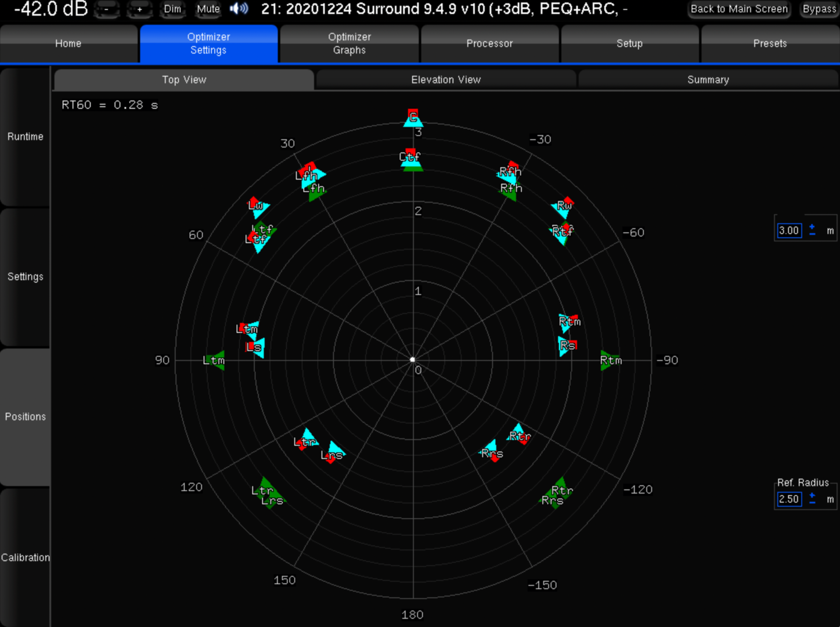Select the Ls left surround speaker marker
840x627 pixels.
[255, 348]
